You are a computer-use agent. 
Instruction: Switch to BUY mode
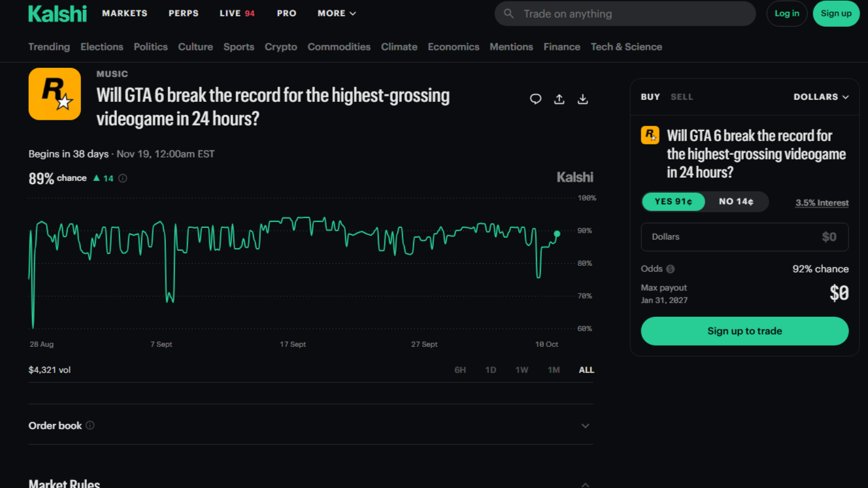[650, 97]
